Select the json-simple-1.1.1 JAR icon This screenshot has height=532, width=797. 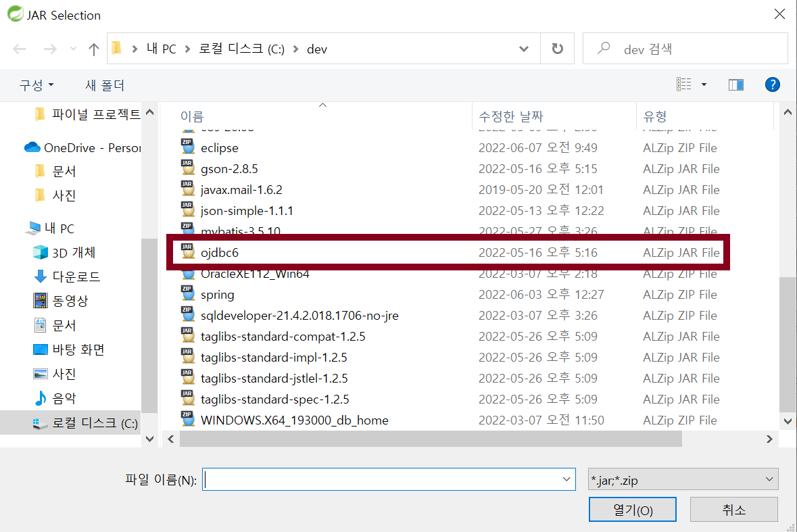pos(187,210)
